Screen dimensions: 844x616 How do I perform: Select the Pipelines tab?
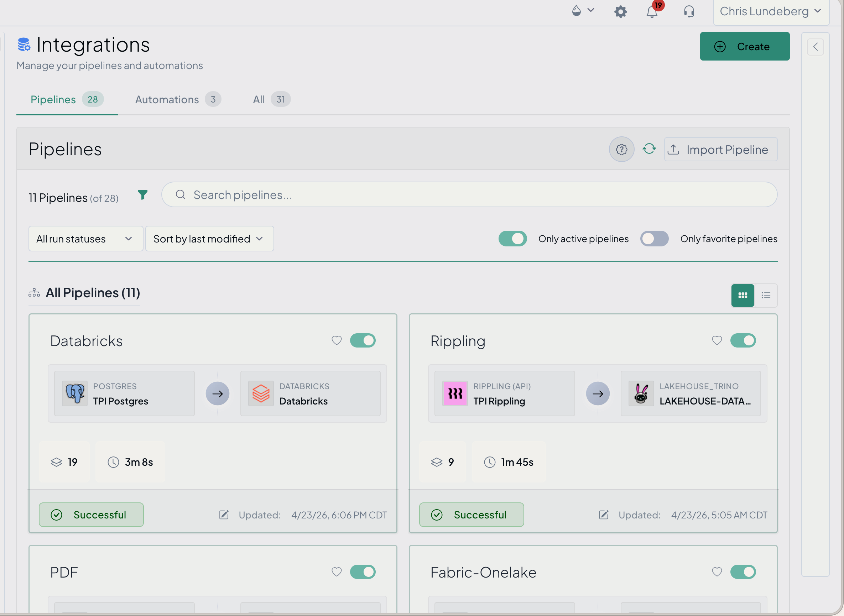click(67, 100)
